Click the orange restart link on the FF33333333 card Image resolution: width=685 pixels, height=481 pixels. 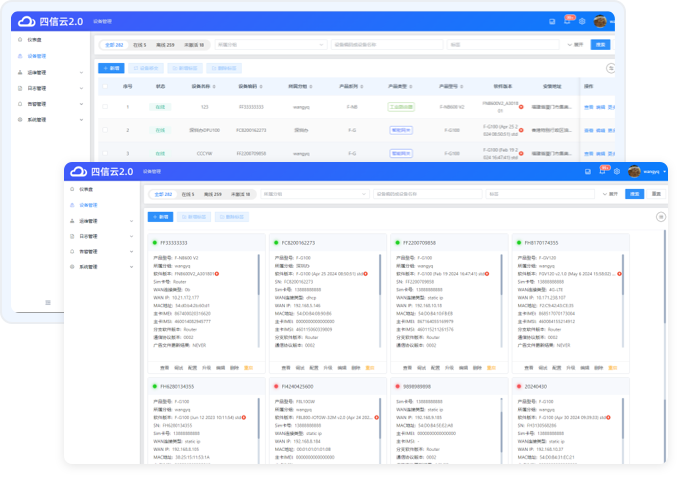point(249,368)
